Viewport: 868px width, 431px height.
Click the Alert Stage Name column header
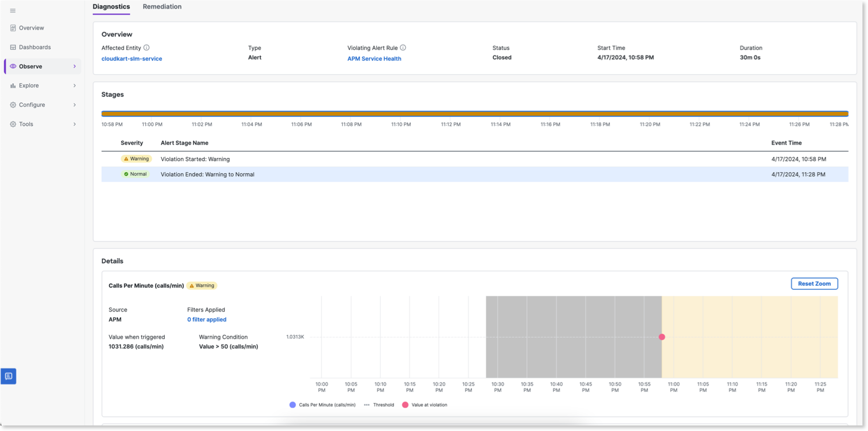[184, 143]
